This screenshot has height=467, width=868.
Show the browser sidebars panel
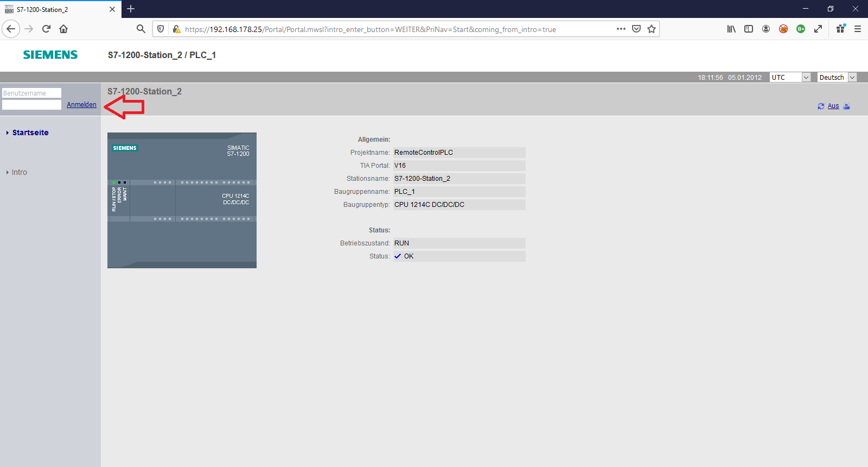[x=749, y=29]
